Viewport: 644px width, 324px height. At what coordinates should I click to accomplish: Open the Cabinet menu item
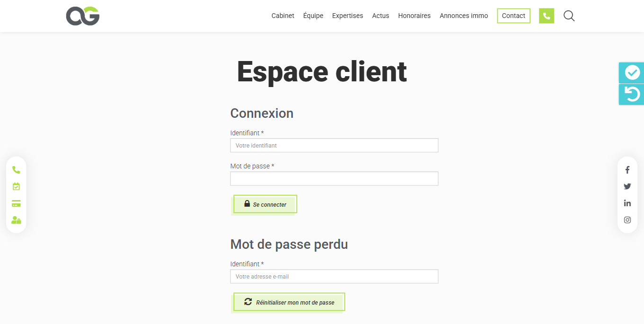(x=282, y=16)
